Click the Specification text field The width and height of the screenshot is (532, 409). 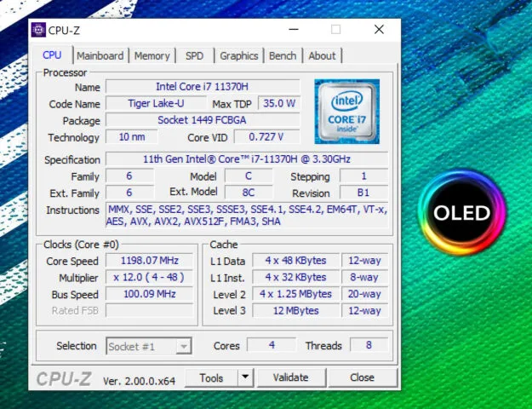click(246, 159)
